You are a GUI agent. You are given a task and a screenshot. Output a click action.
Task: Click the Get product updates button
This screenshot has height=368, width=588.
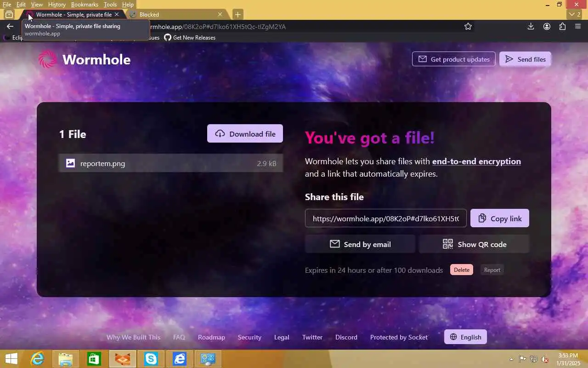click(454, 59)
